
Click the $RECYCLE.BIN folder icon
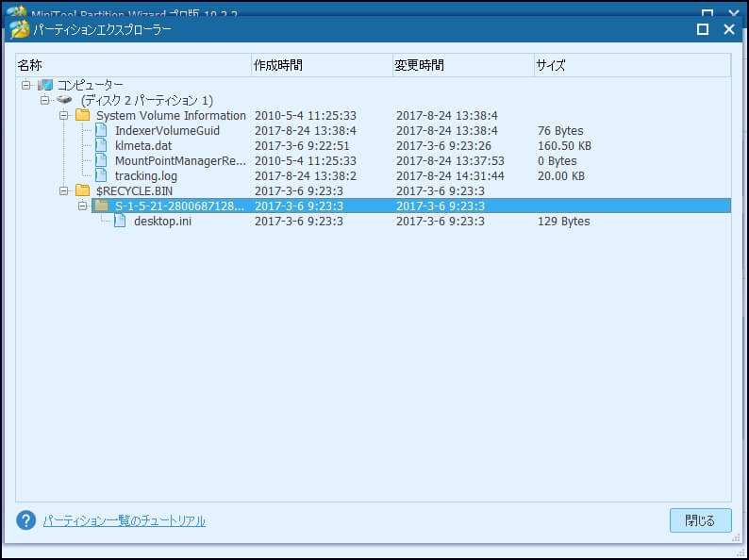tap(83, 191)
